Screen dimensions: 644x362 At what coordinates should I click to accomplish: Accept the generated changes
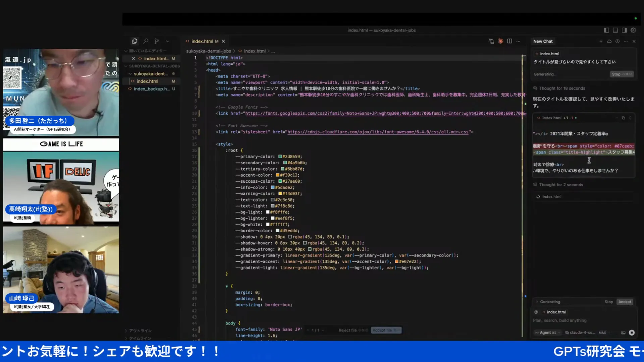pos(625,302)
